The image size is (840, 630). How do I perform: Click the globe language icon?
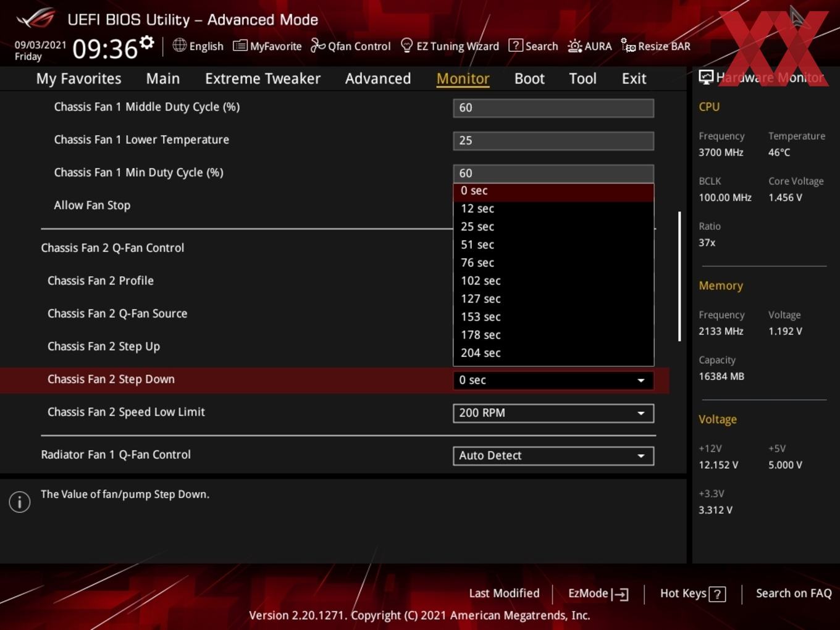(x=179, y=45)
